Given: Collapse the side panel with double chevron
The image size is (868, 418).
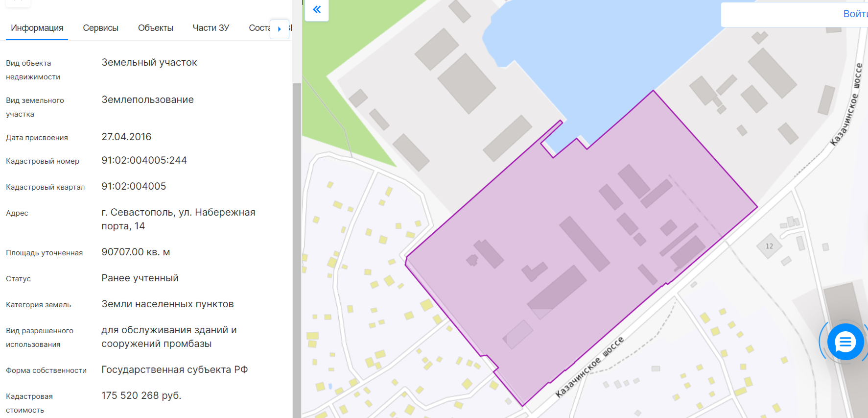Looking at the screenshot, I should click(317, 10).
